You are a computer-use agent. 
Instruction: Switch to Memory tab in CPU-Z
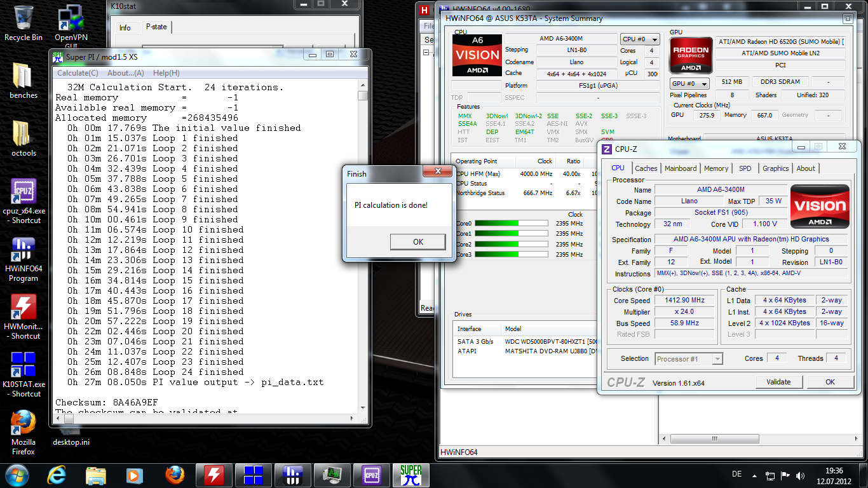pos(716,168)
